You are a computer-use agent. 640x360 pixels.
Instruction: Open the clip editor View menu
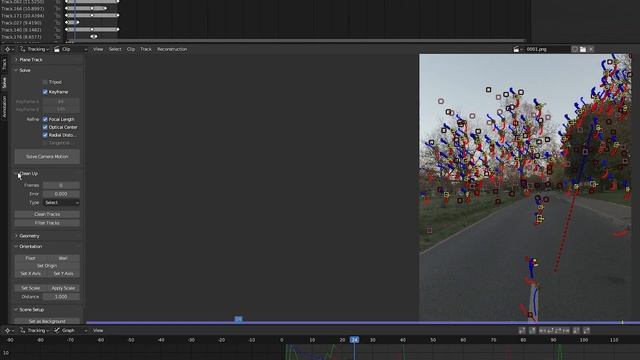[x=98, y=49]
